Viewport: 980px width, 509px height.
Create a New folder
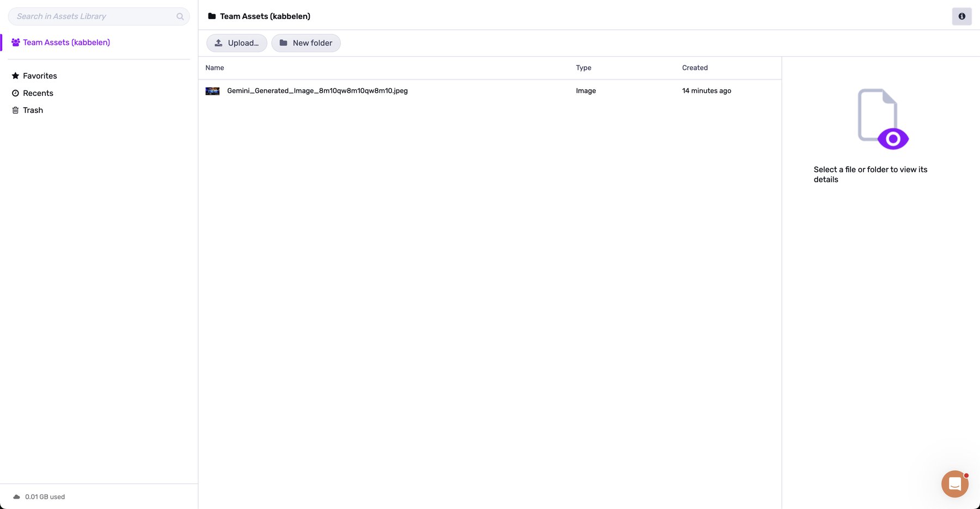point(306,43)
